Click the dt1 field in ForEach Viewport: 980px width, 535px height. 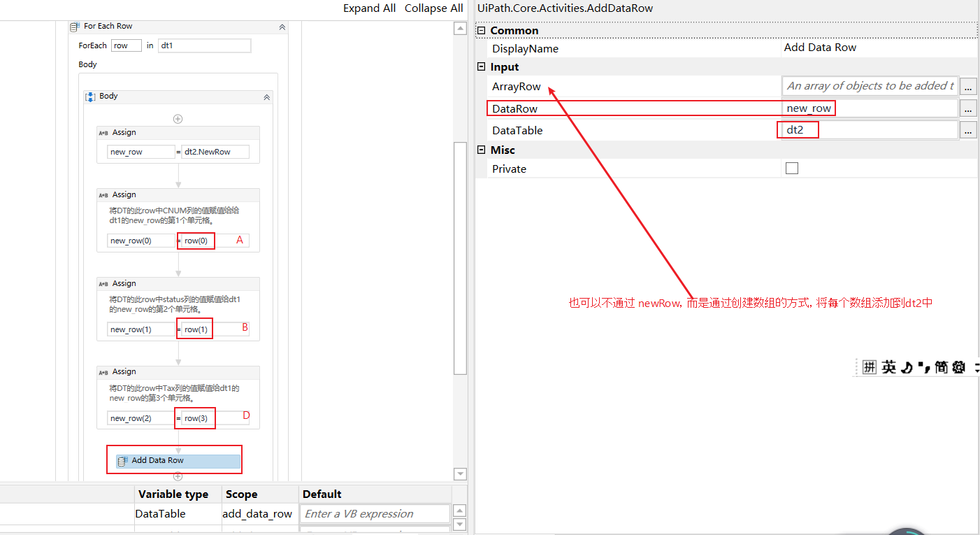click(204, 45)
